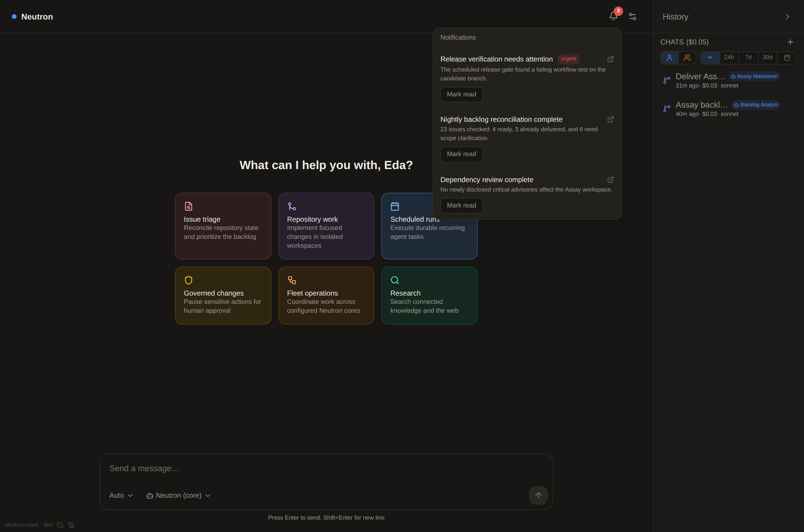Click the Repository work merge icon
This screenshot has height=532, width=804.
292,206
